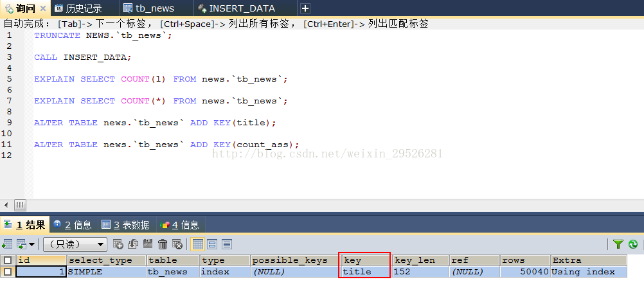The image size is (644, 293).
Task: Select the 4 信息 tab
Action: click(x=179, y=225)
